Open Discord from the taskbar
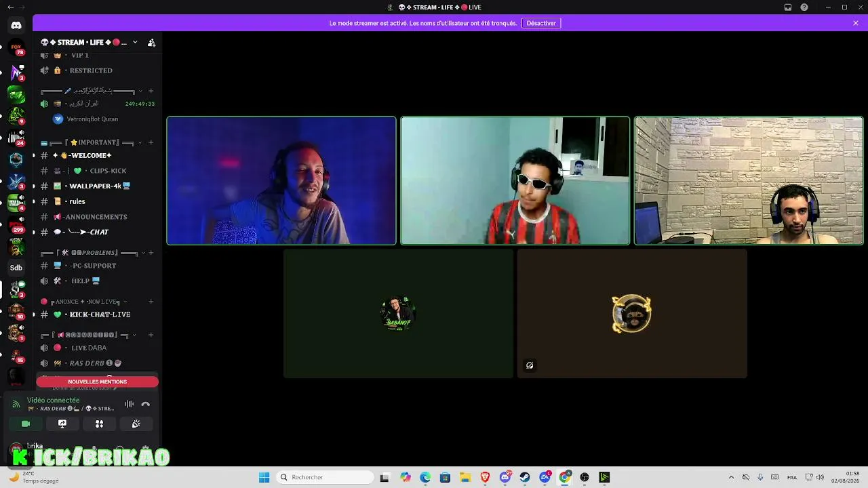The height and width of the screenshot is (488, 868). (x=505, y=477)
